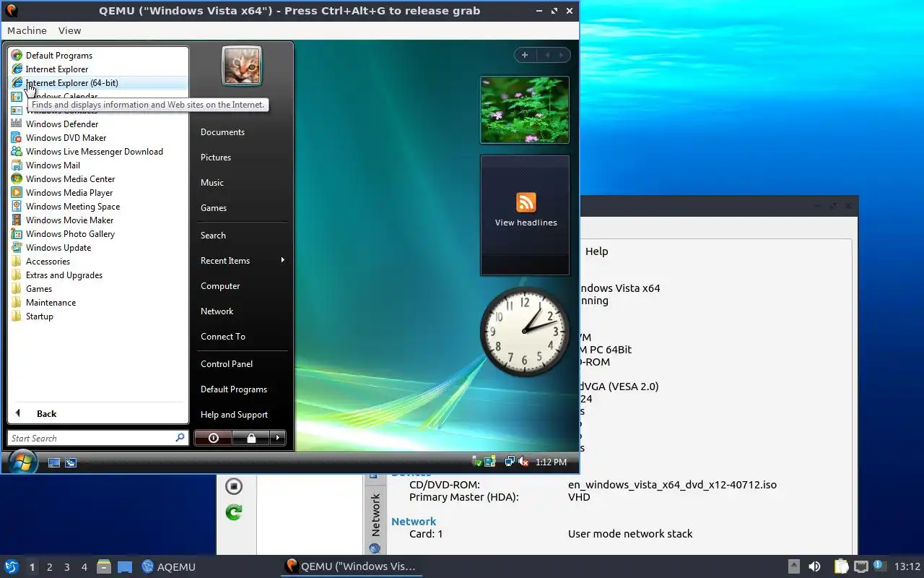The image size is (924, 578).
Task: Open Windows Meeting Space
Action: 72,207
